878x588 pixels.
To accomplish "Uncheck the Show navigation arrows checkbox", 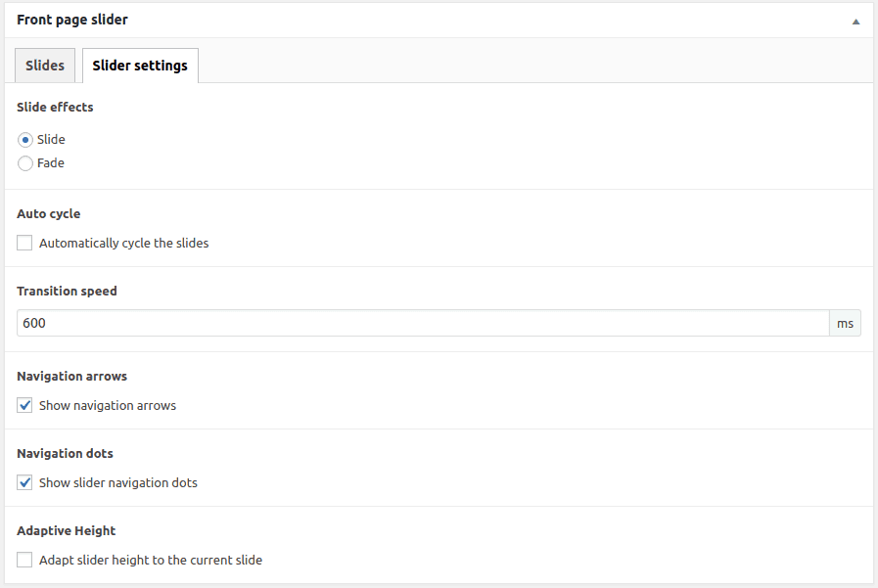I will click(x=25, y=405).
